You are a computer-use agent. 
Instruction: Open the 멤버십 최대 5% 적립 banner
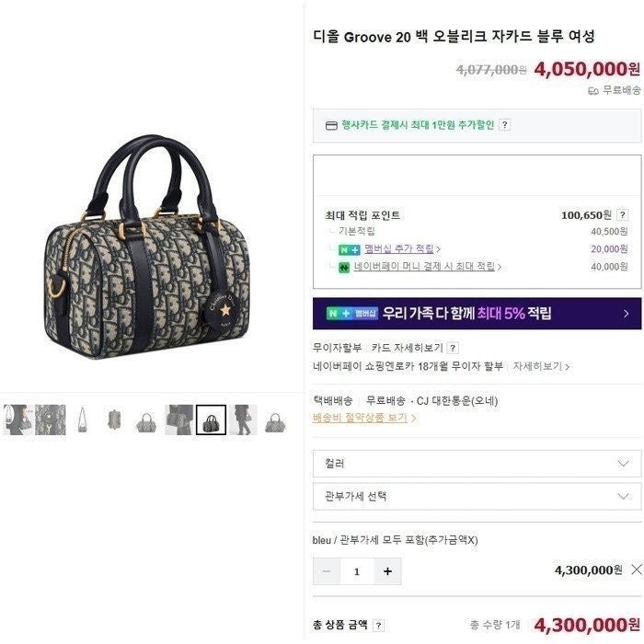(477, 314)
